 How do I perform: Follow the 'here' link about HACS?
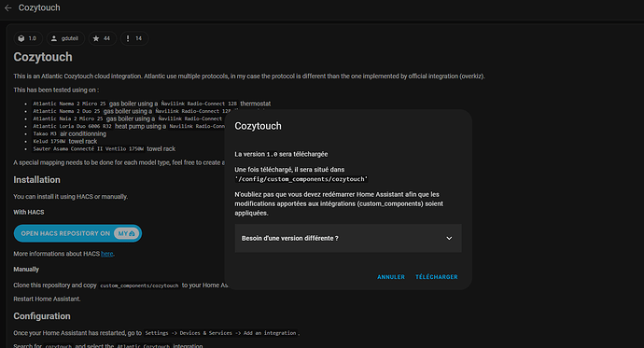coord(106,254)
